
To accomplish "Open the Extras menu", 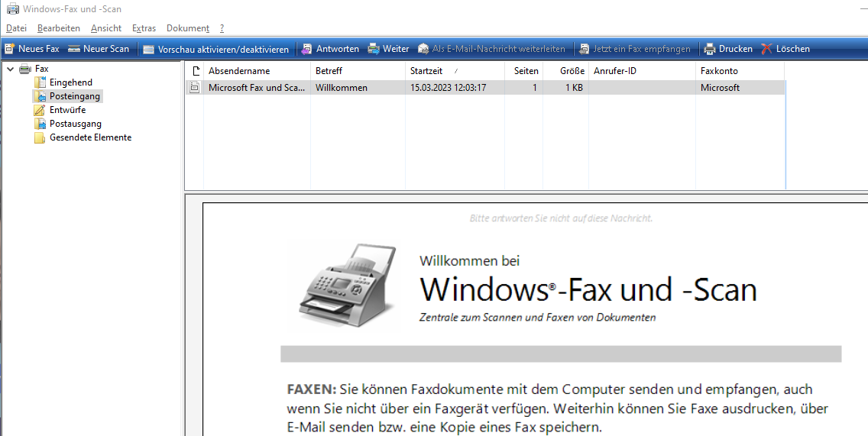I will pyautogui.click(x=144, y=28).
